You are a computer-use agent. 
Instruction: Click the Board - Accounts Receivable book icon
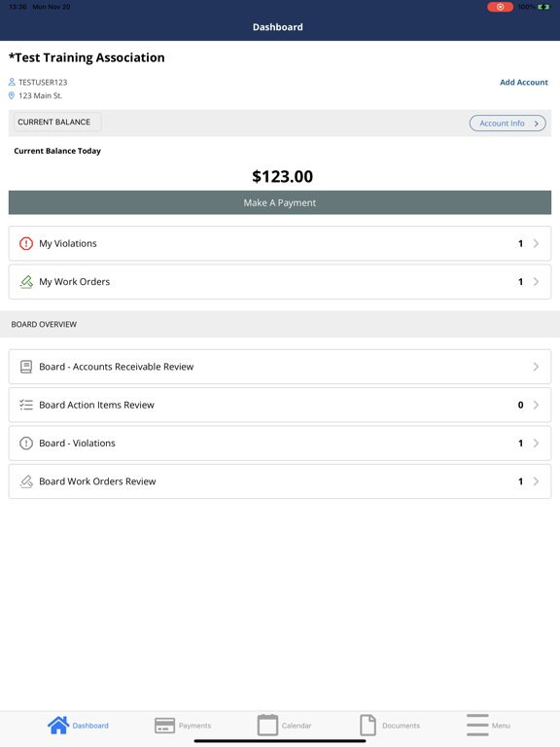click(26, 367)
